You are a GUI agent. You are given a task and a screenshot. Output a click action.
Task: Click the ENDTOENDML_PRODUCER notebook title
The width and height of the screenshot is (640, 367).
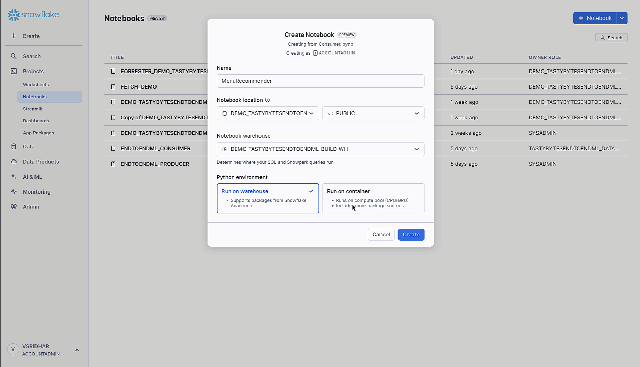[155, 164]
